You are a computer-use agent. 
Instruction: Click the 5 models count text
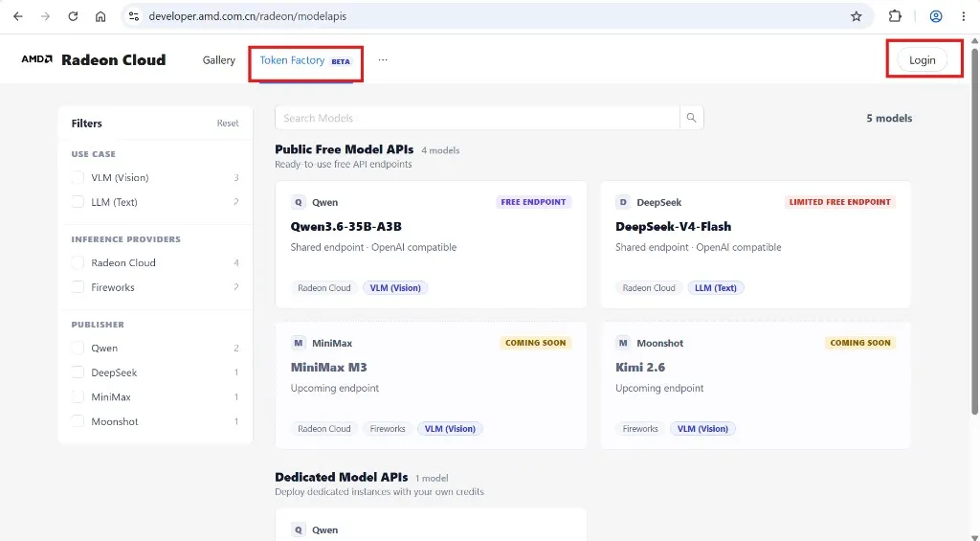click(889, 118)
